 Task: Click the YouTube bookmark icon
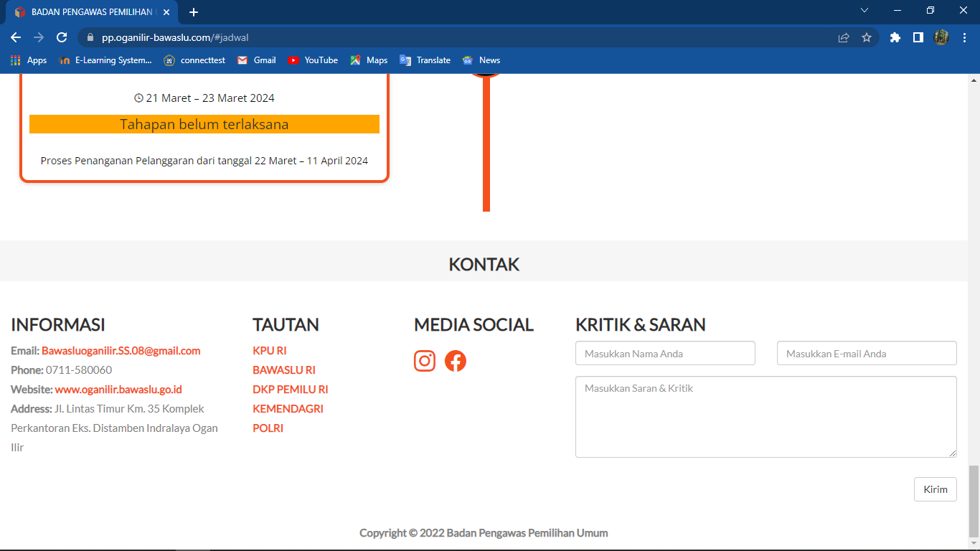coord(295,60)
